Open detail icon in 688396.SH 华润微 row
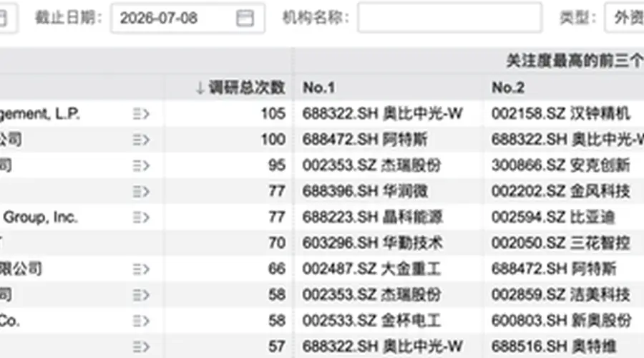644x358 pixels. 141,192
